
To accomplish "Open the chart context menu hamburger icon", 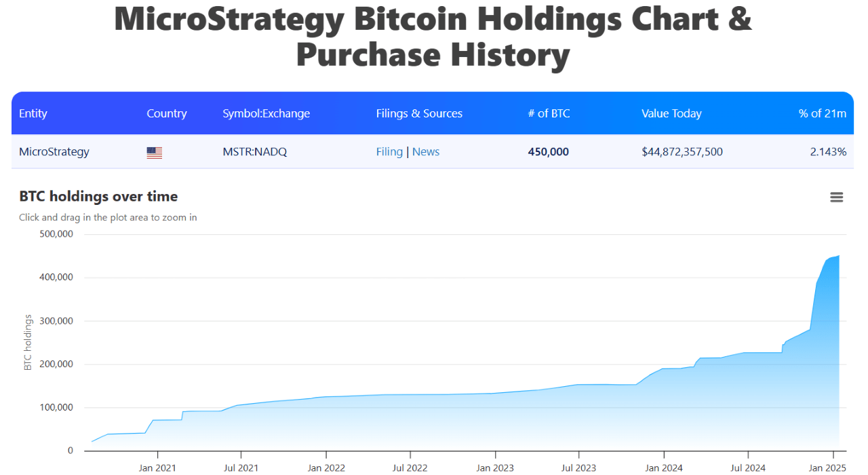I will [x=836, y=197].
